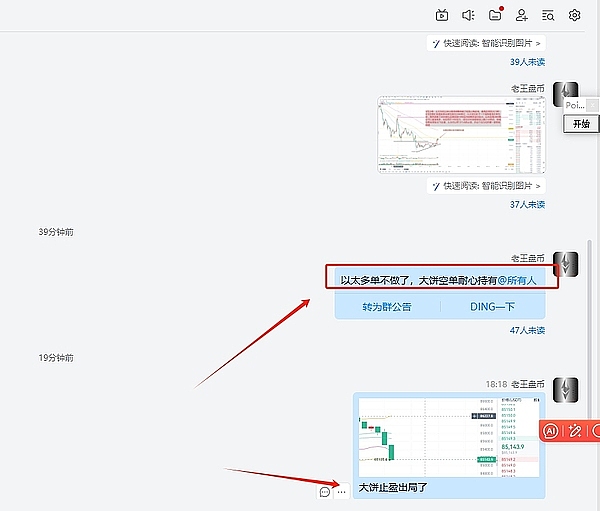The height and width of the screenshot is (511, 600).
Task: Open group settings gear icon
Action: click(x=575, y=15)
